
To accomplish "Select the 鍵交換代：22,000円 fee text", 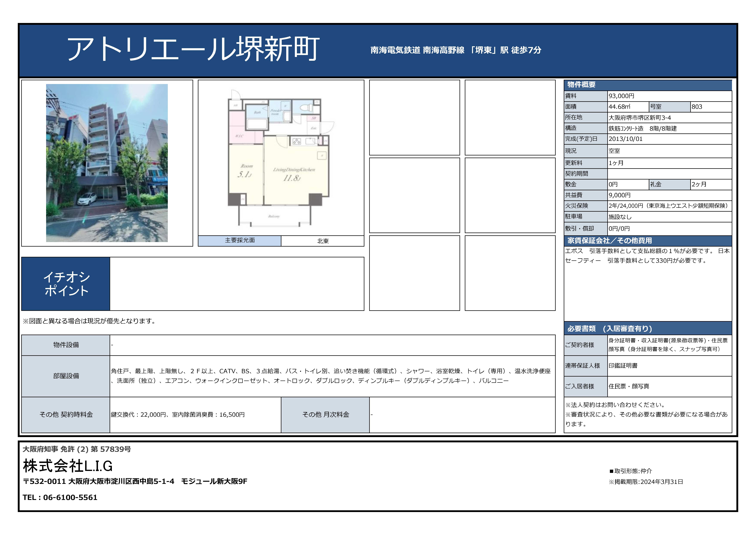I will (178, 415).
